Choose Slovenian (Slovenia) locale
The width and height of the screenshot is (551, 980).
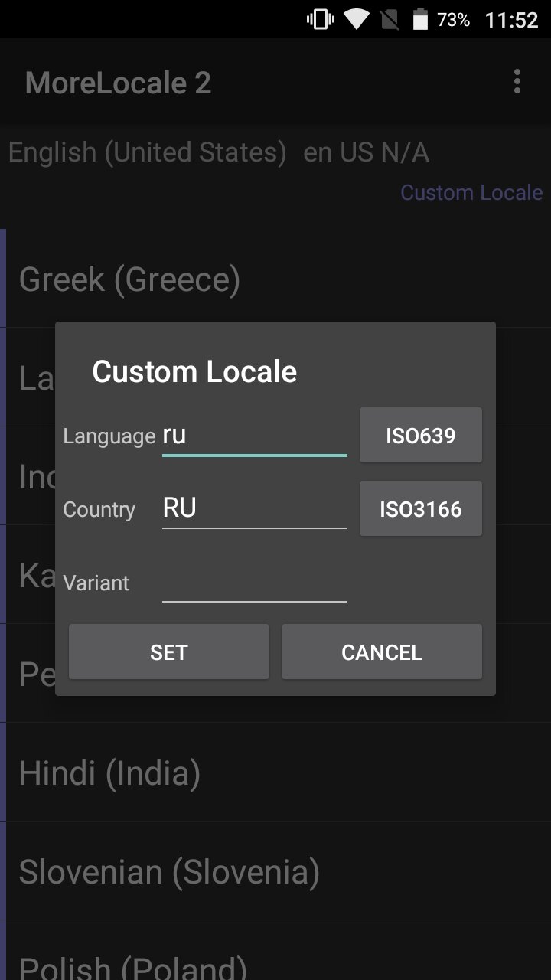[169, 872]
